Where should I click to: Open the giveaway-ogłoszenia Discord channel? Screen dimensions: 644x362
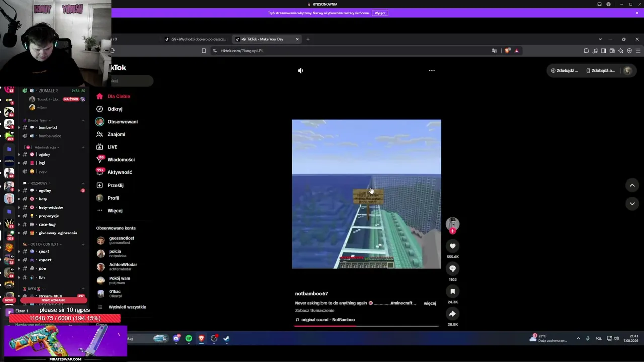(58, 233)
